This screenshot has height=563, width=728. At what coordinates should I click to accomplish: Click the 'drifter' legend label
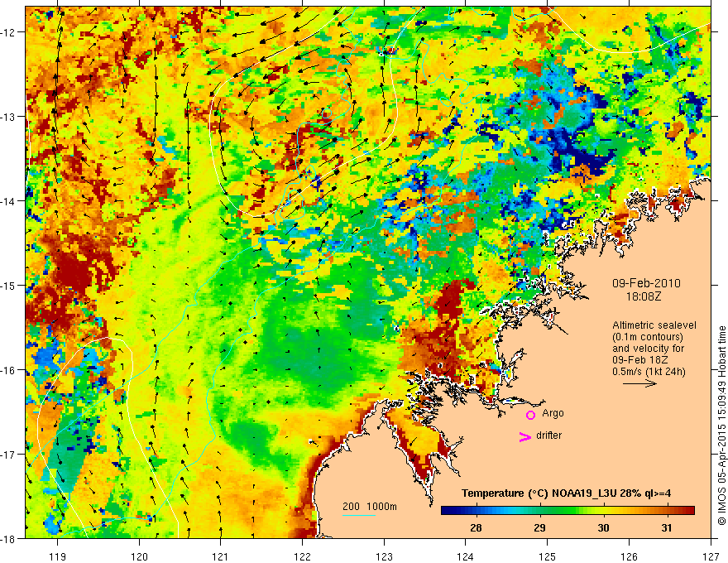548,435
